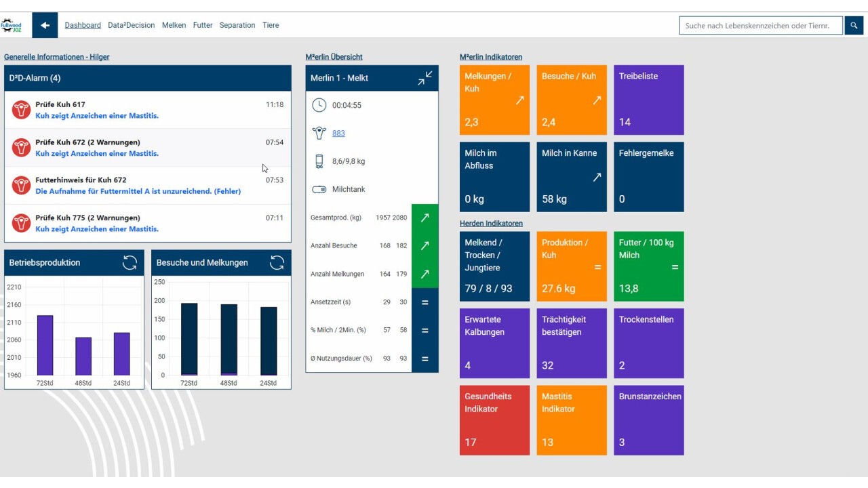Open the Erwartete Kalbungen tile
The image size is (868, 488).
coord(494,343)
